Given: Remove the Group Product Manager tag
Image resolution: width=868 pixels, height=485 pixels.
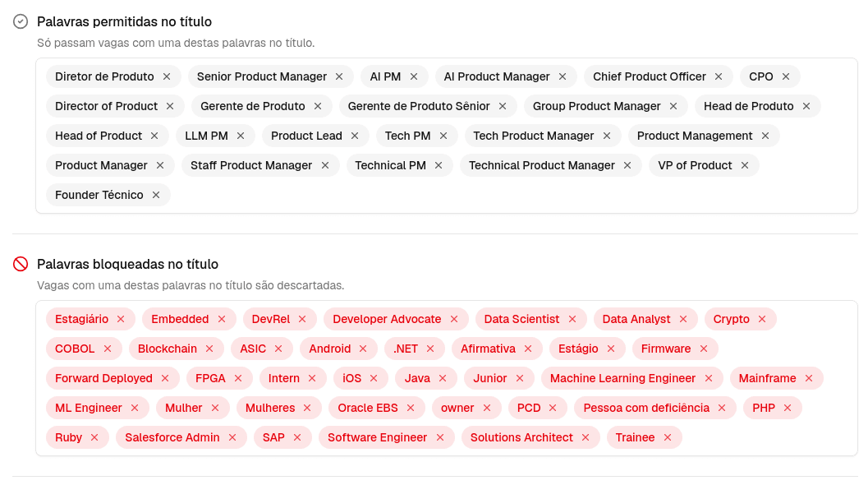Looking at the screenshot, I should click(x=673, y=106).
